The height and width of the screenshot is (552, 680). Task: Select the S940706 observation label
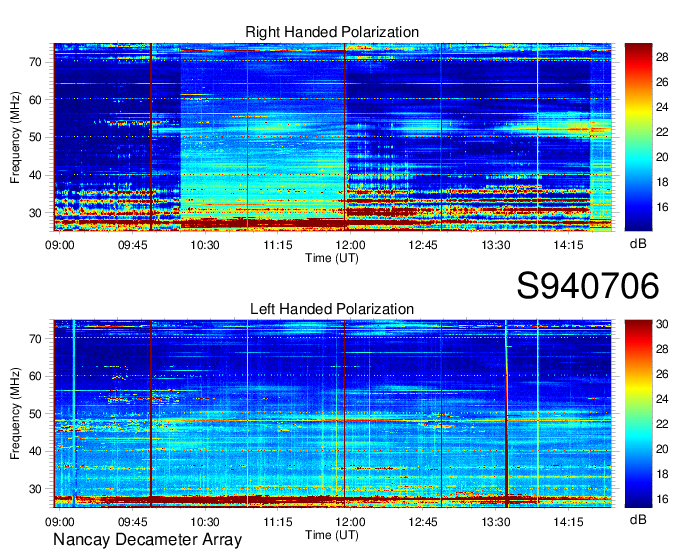[588, 286]
